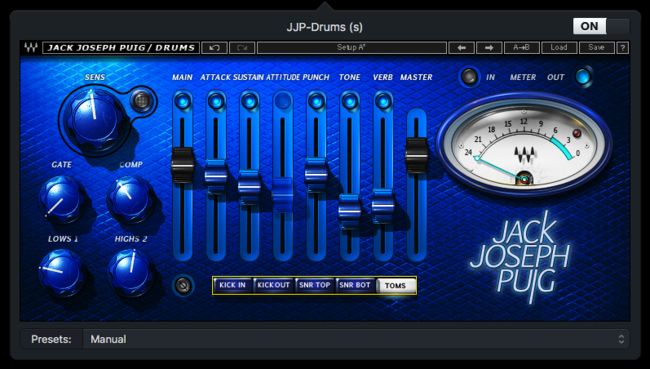Toggle the PUNCH fader enable light
650x369 pixels.
pos(316,101)
